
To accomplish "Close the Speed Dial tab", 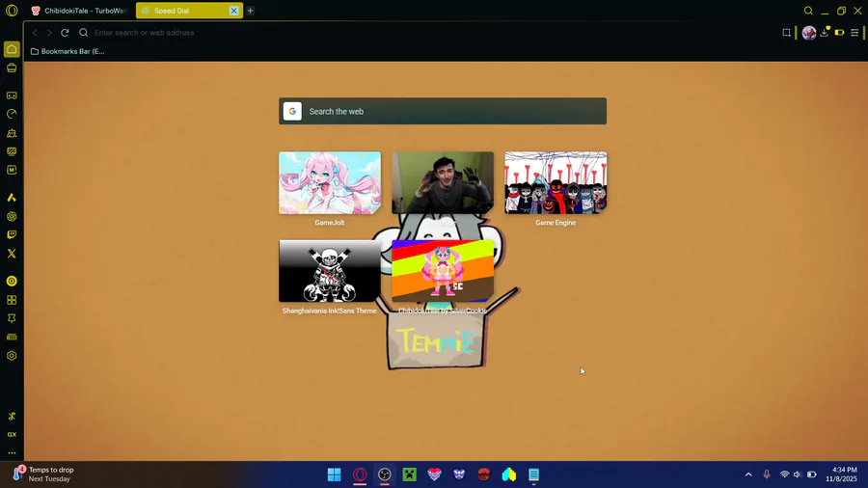I will (x=234, y=11).
